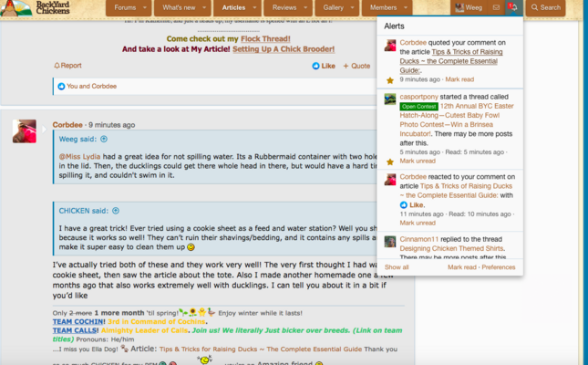Click the 9 minutes ago timestamp on Corbdee's comment

[112, 125]
